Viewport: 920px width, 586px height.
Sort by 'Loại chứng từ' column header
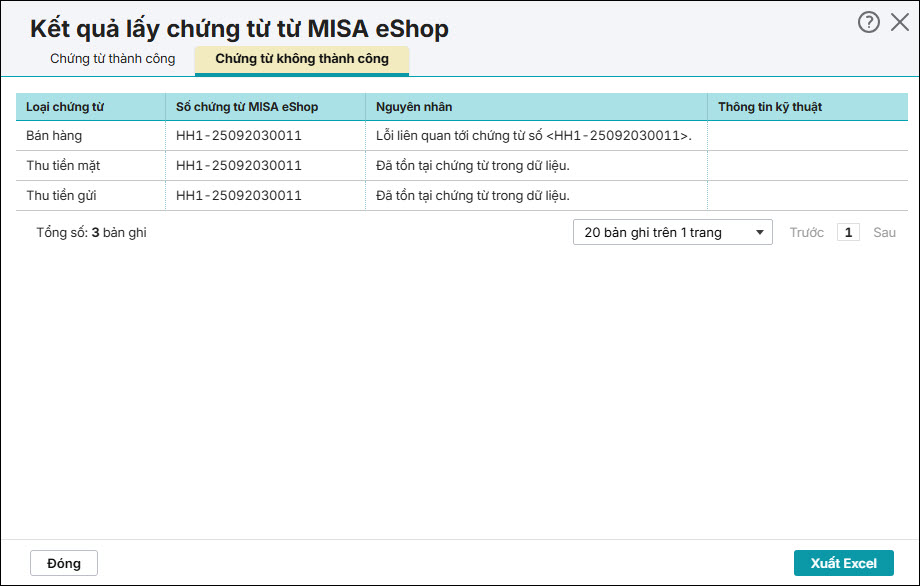point(65,107)
